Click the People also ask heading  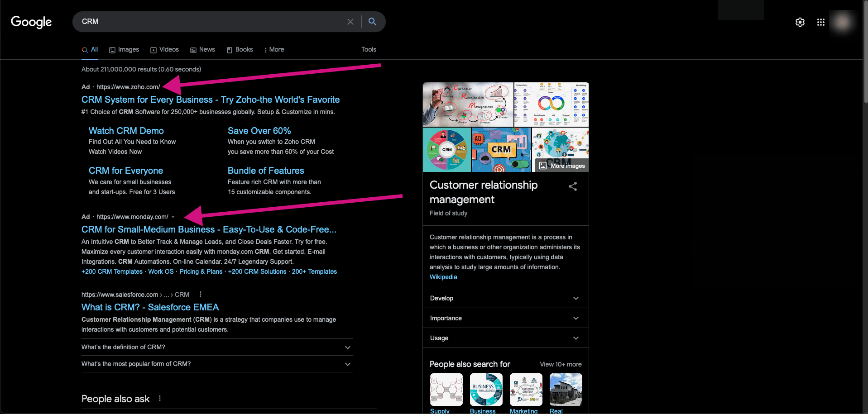click(115, 399)
